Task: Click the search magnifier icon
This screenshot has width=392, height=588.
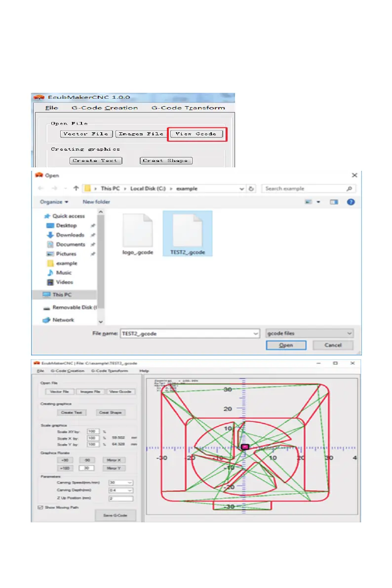Action: [349, 189]
